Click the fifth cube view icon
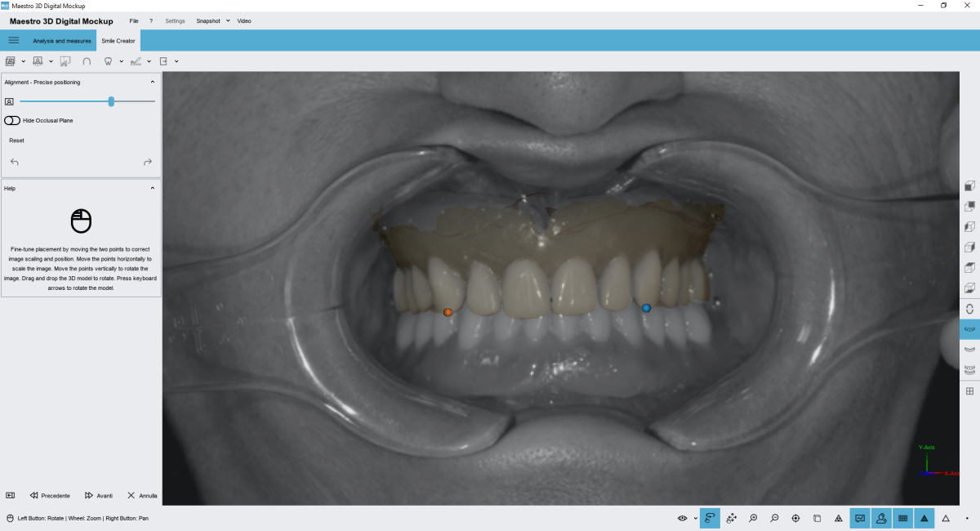Screen dimensions: 980x531 tap(969, 268)
